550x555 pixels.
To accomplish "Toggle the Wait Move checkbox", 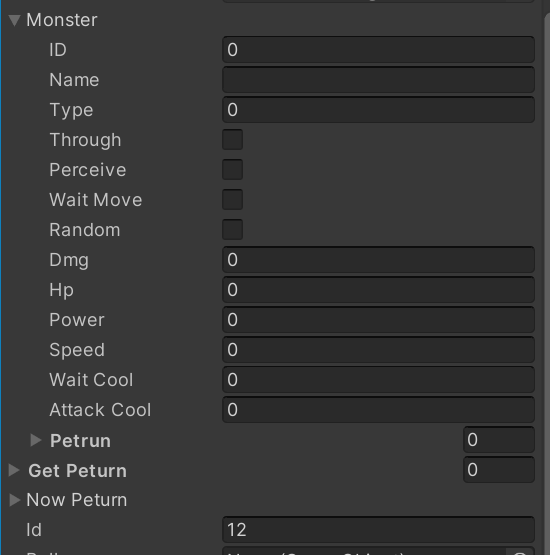I will tap(233, 200).
